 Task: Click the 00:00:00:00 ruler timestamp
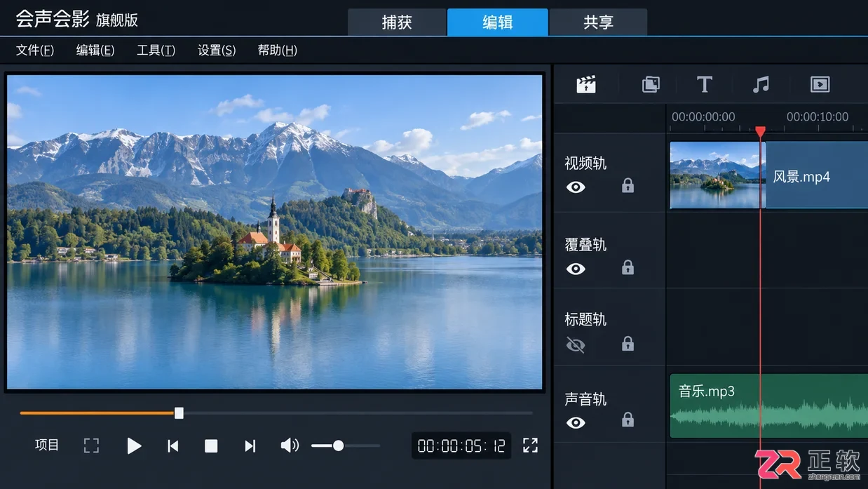703,116
